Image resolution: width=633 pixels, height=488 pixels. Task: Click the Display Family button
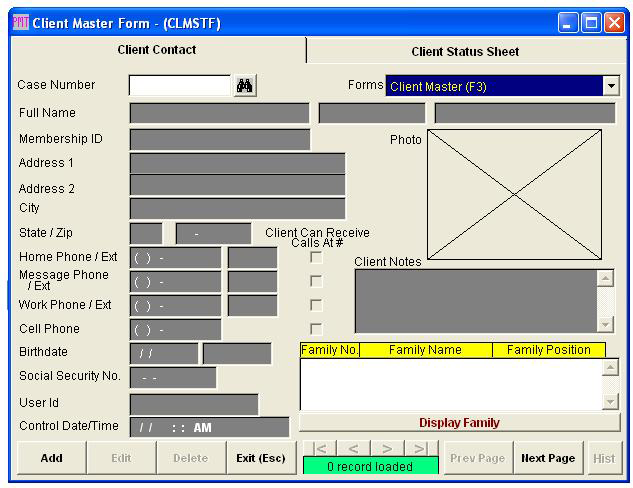459,423
